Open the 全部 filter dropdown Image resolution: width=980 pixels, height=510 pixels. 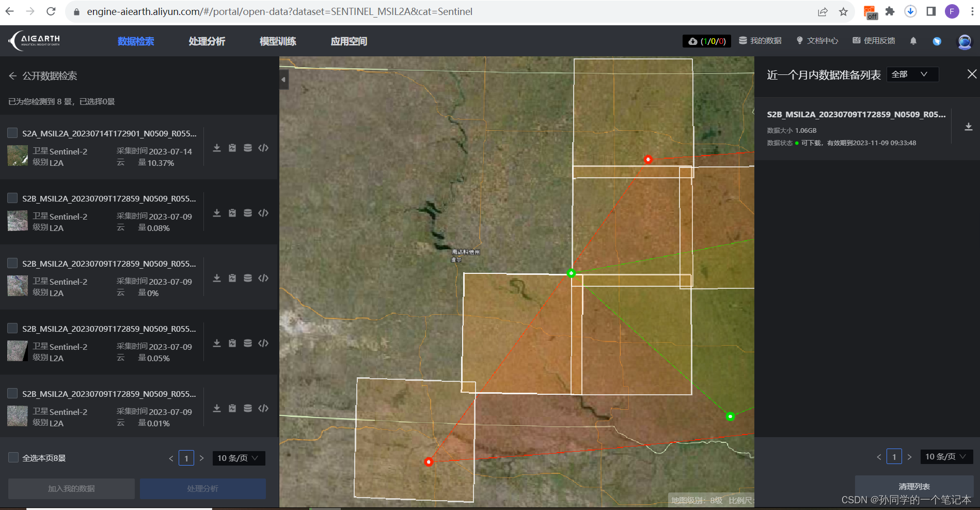coord(912,74)
